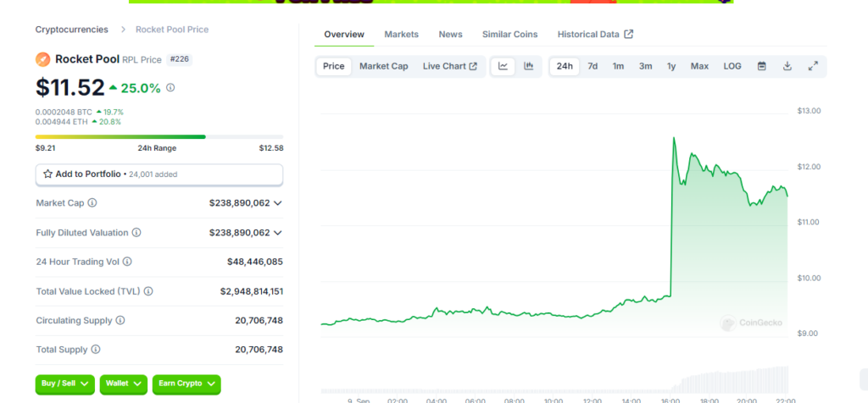Click the #226 rank badge

click(x=180, y=59)
